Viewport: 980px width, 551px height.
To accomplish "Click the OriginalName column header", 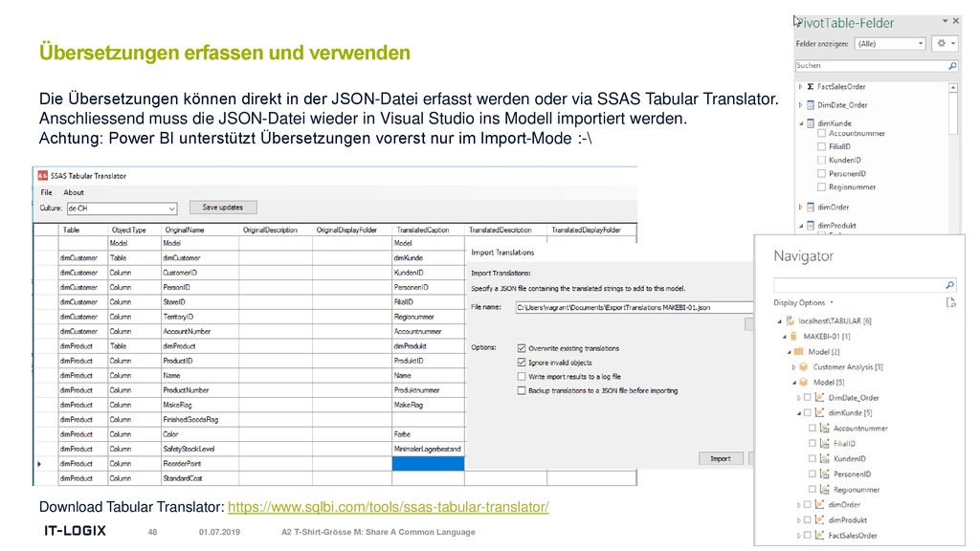I will (x=199, y=230).
